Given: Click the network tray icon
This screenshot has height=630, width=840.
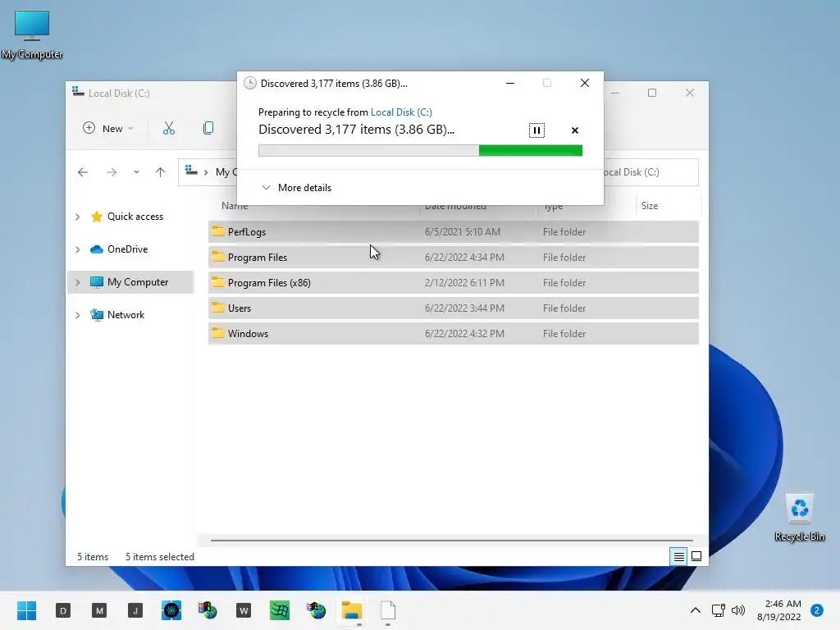Looking at the screenshot, I should tap(718, 610).
